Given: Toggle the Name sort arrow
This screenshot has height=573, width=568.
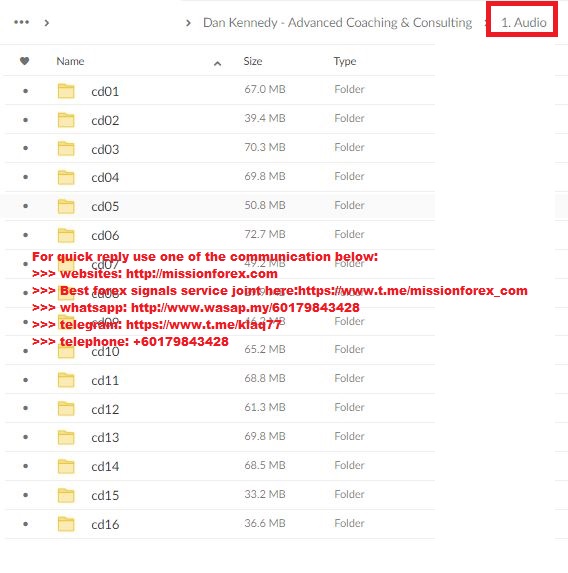Looking at the screenshot, I should tap(217, 64).
